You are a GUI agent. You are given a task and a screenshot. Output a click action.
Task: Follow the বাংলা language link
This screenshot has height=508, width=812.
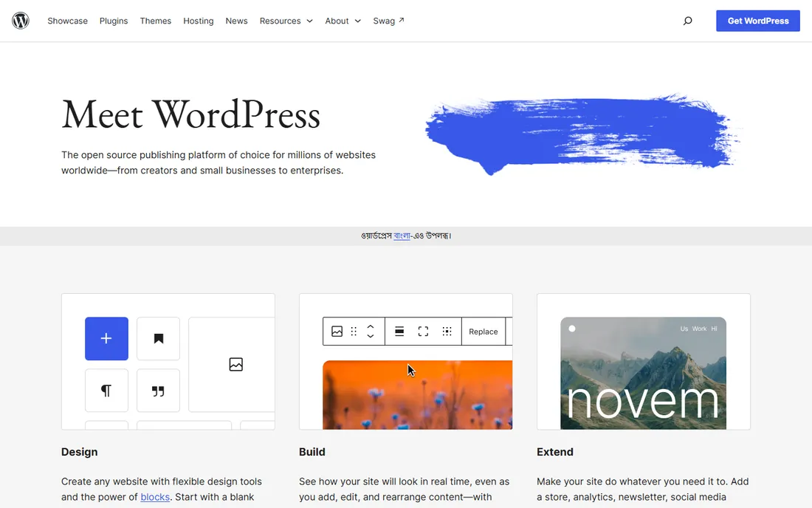click(x=402, y=236)
